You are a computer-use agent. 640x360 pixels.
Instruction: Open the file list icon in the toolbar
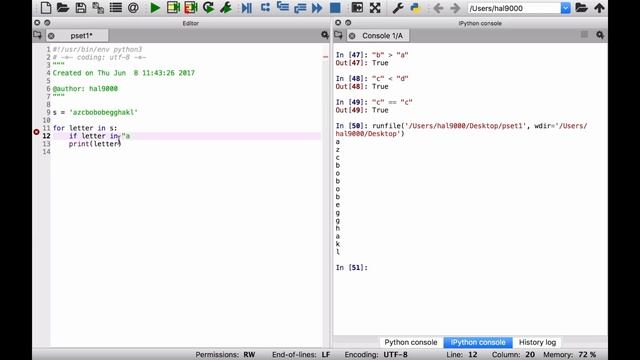click(x=116, y=8)
